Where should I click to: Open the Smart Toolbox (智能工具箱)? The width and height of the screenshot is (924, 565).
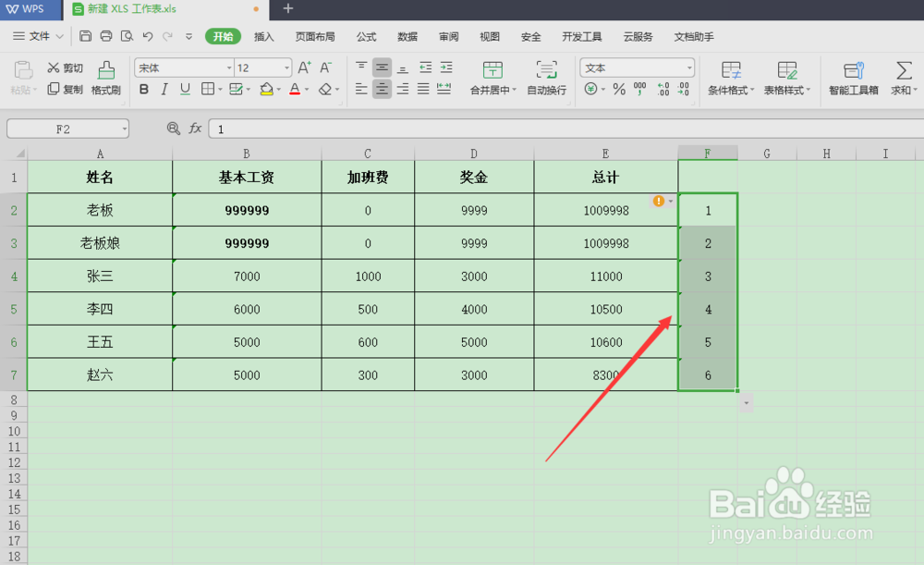[853, 79]
